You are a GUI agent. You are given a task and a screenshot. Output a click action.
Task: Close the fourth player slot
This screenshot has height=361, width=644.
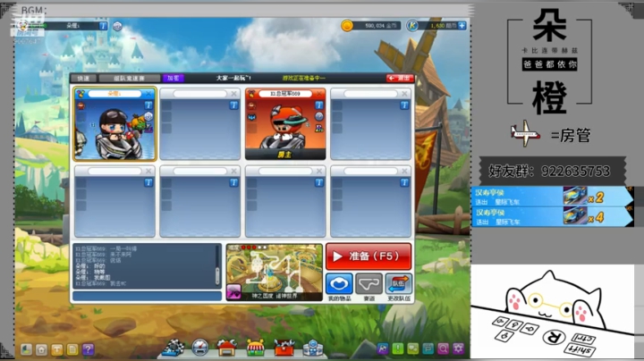coord(404,94)
